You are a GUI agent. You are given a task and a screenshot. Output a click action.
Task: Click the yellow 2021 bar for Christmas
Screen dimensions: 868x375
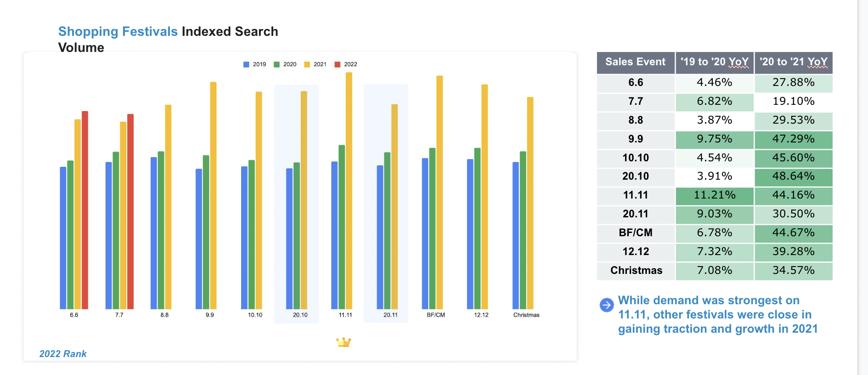coord(530,203)
